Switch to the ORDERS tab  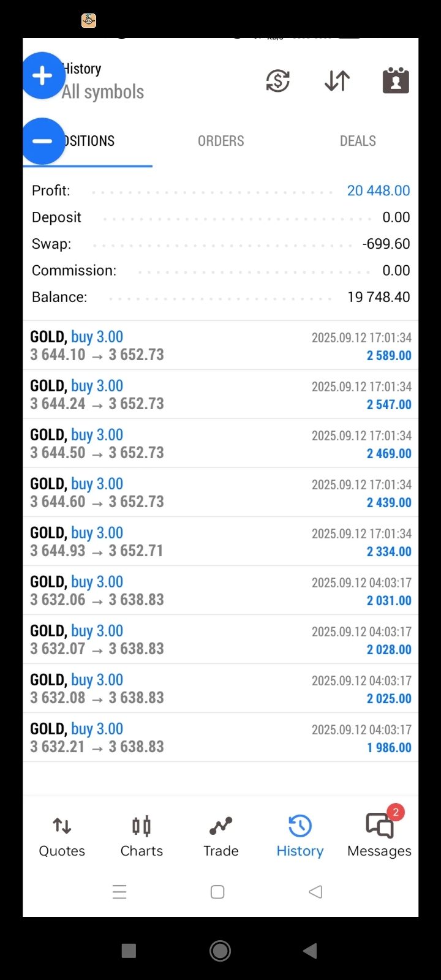(x=221, y=141)
